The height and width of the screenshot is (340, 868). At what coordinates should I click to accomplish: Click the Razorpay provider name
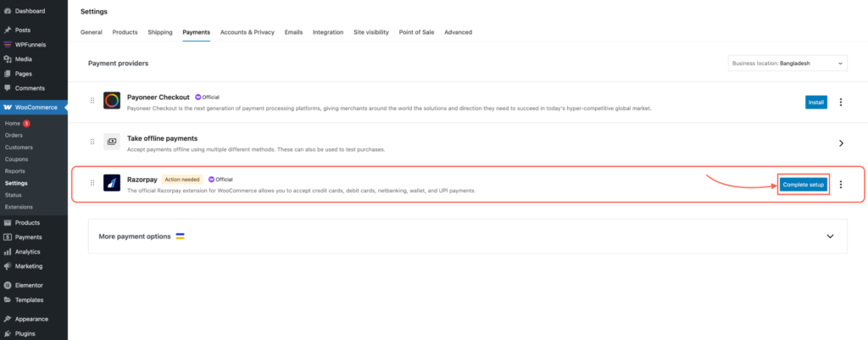(x=142, y=180)
